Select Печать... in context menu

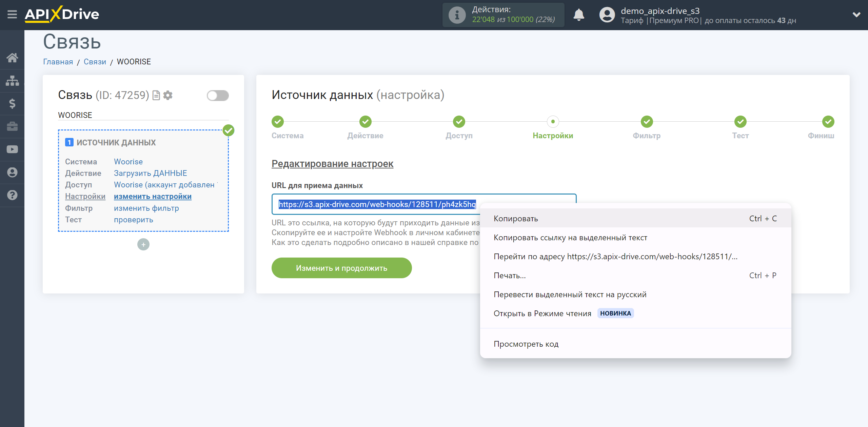(635, 276)
